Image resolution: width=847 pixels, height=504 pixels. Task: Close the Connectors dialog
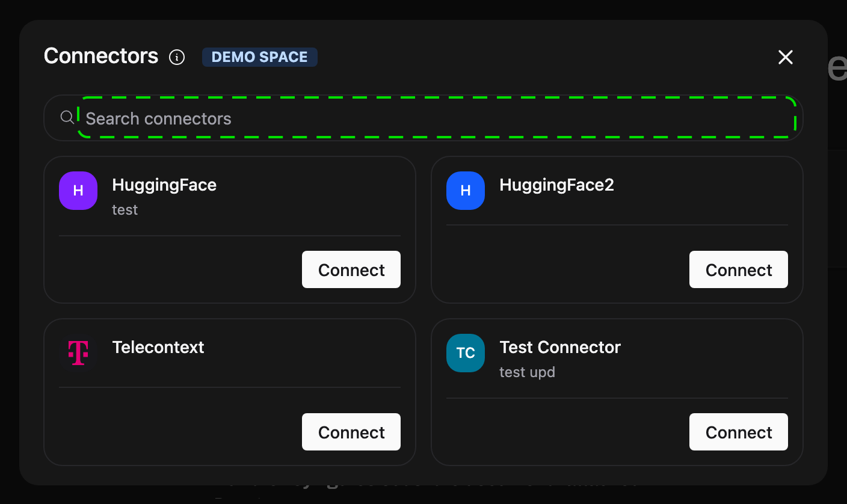pyautogui.click(x=786, y=57)
